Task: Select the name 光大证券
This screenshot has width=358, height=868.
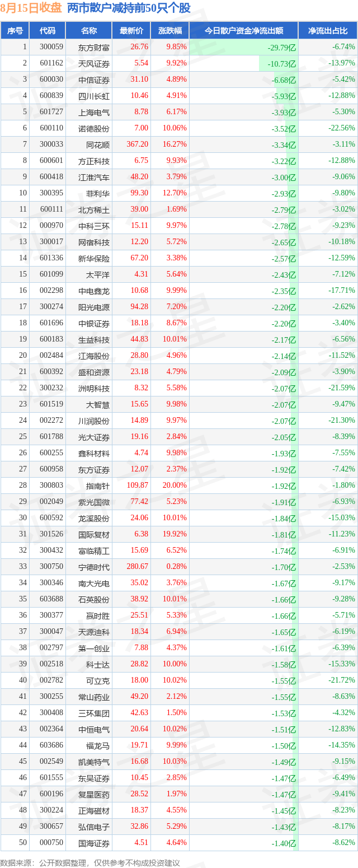Action: (x=94, y=437)
